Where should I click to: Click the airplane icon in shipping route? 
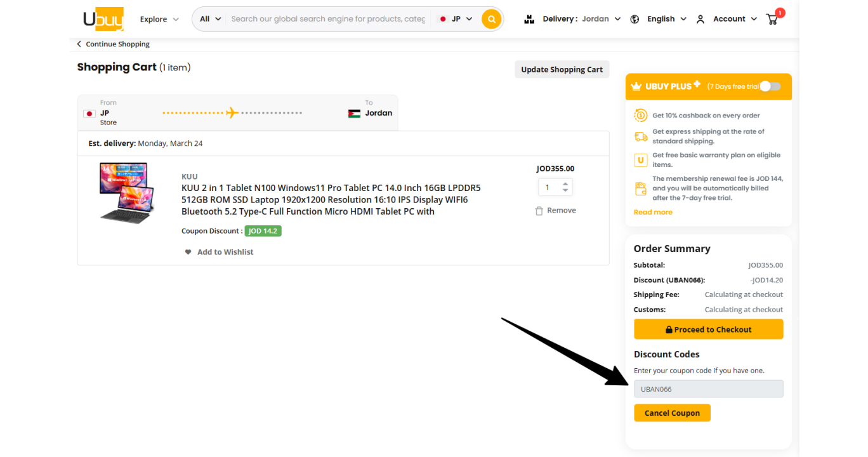click(x=232, y=113)
